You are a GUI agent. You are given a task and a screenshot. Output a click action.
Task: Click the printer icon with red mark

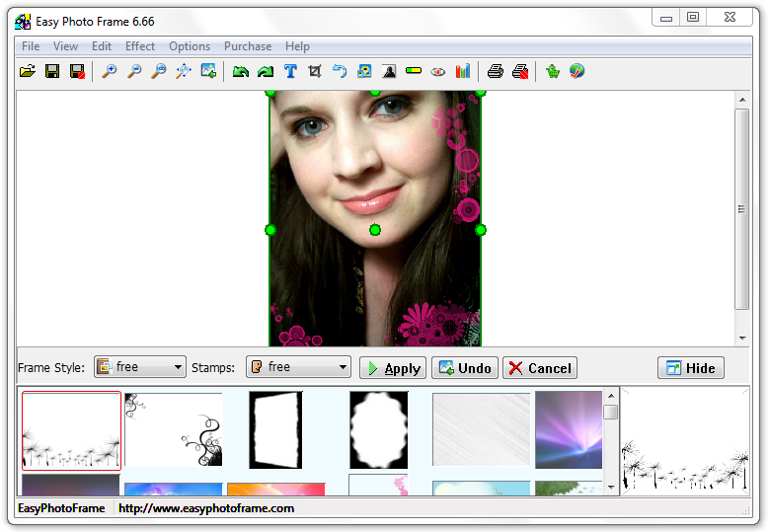pos(520,72)
